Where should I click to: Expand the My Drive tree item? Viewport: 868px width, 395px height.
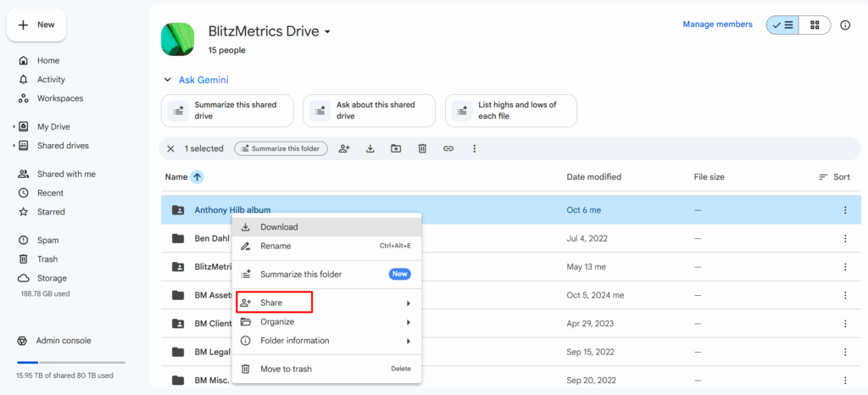click(14, 127)
